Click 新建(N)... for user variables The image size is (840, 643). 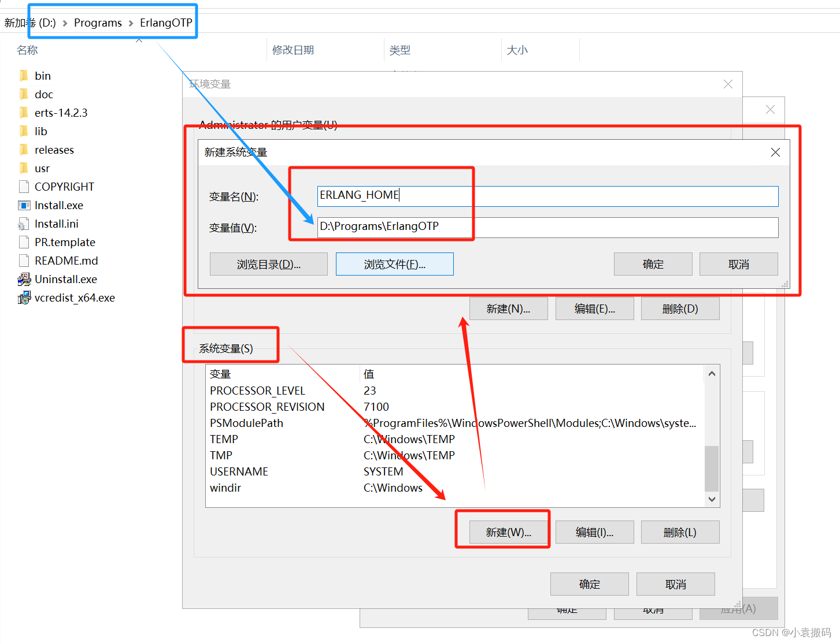coord(508,309)
